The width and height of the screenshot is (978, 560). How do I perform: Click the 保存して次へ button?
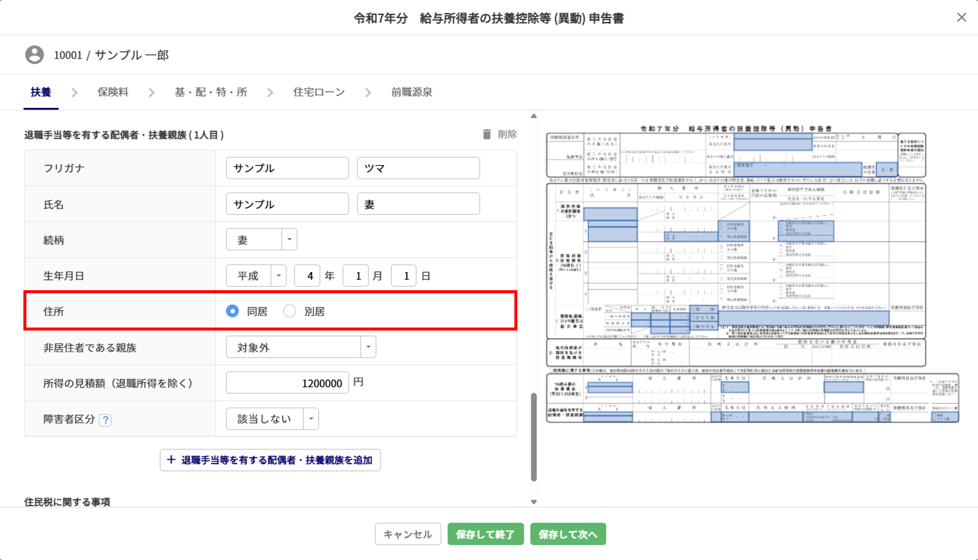[568, 534]
